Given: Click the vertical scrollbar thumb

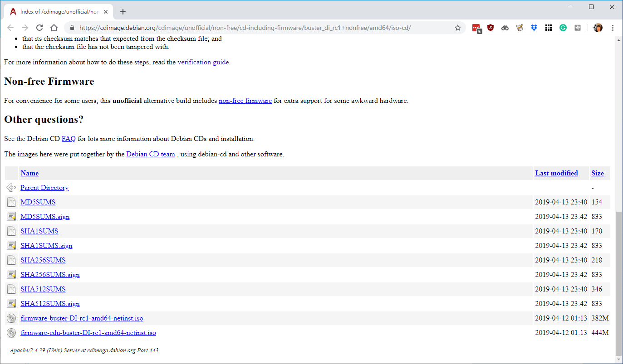Looking at the screenshot, I should point(618,283).
